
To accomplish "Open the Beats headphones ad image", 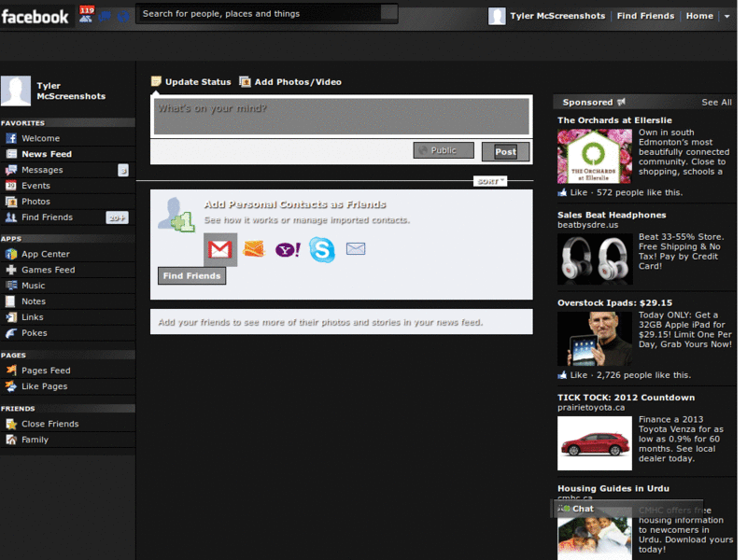I will (x=595, y=259).
